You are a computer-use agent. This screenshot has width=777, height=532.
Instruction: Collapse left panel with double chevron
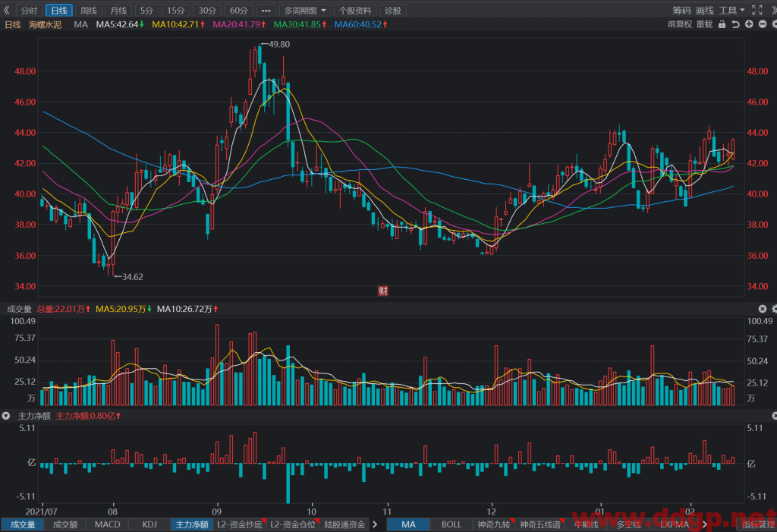pyautogui.click(x=6, y=10)
